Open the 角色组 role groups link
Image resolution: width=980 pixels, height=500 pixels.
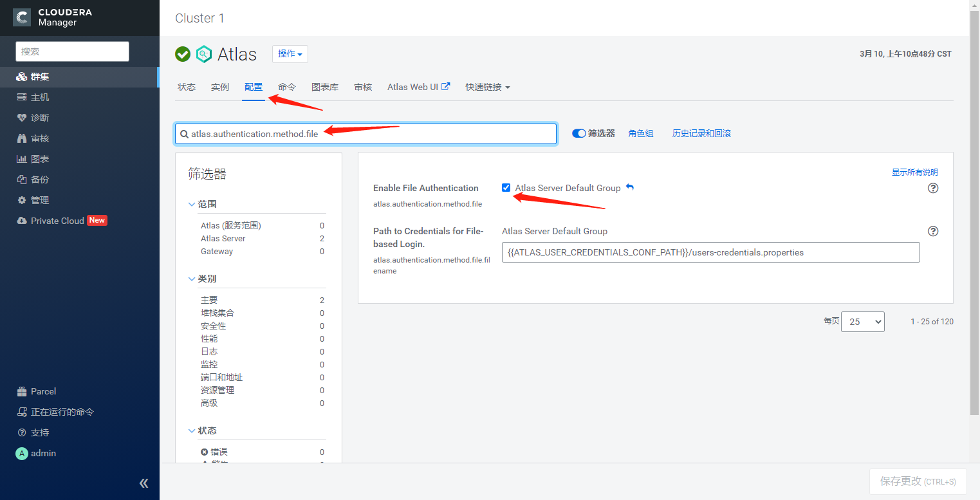pyautogui.click(x=641, y=133)
